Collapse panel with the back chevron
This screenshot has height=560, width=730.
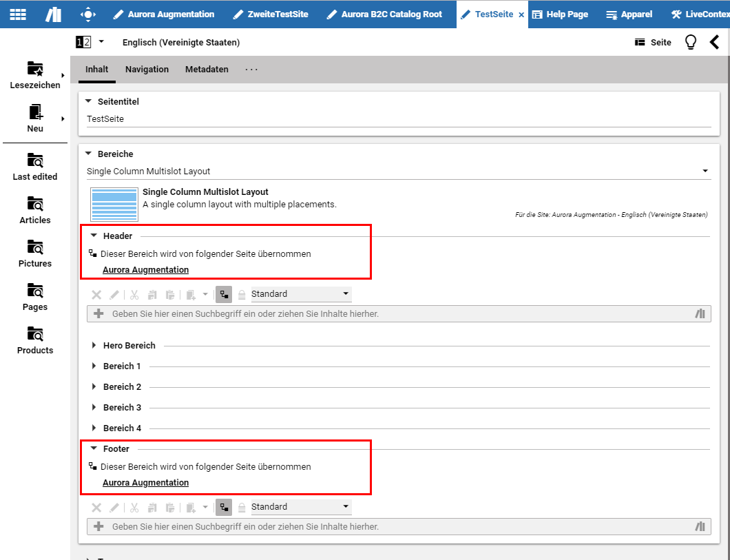tap(714, 43)
